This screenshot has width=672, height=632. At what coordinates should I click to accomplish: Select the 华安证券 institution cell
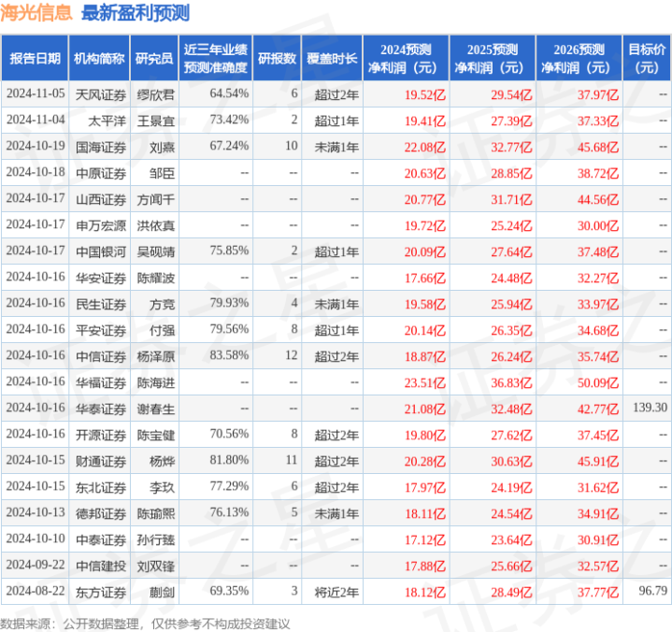(101, 278)
